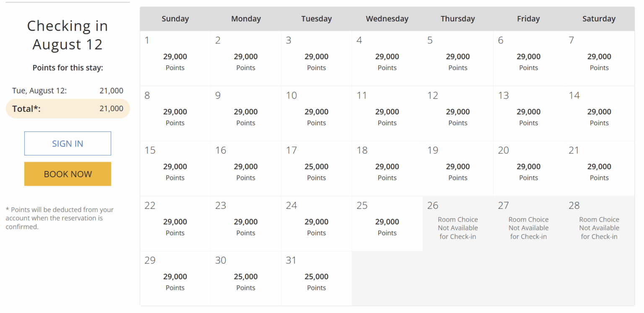Choose August 17 with 25,000 points
The image size is (644, 313).
pyautogui.click(x=316, y=168)
